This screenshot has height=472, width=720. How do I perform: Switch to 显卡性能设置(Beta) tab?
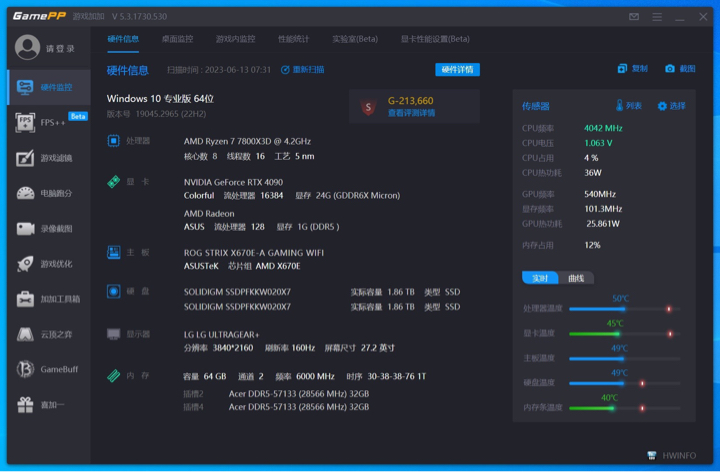(435, 39)
